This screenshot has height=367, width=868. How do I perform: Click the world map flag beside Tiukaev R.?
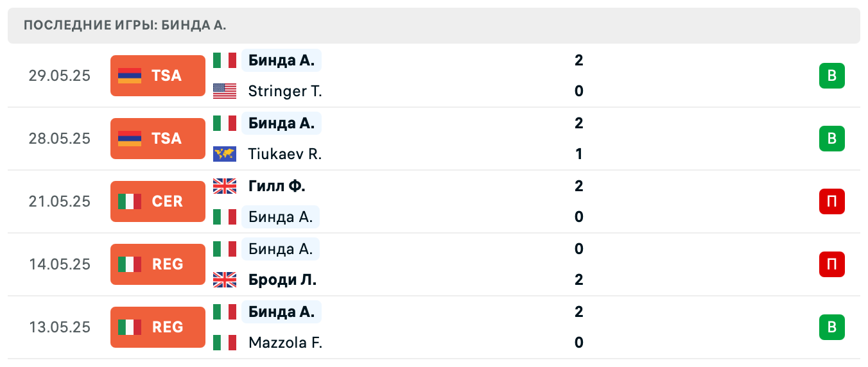pos(225,154)
